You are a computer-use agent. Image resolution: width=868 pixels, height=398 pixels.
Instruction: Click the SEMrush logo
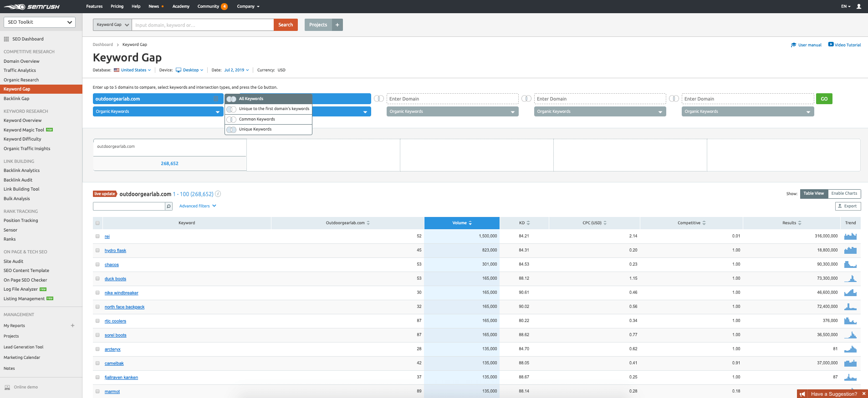(x=32, y=6)
